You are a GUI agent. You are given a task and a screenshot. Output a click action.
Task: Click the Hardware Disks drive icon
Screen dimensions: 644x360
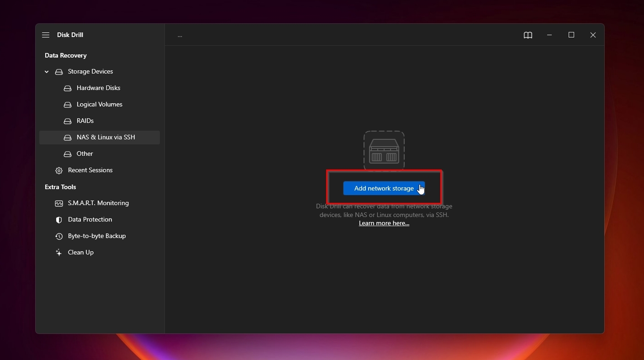pos(68,88)
